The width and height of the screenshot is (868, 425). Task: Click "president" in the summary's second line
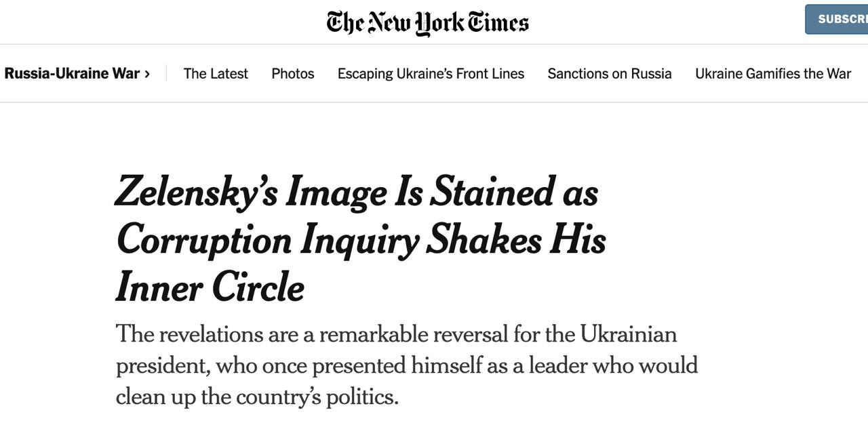[163, 365]
